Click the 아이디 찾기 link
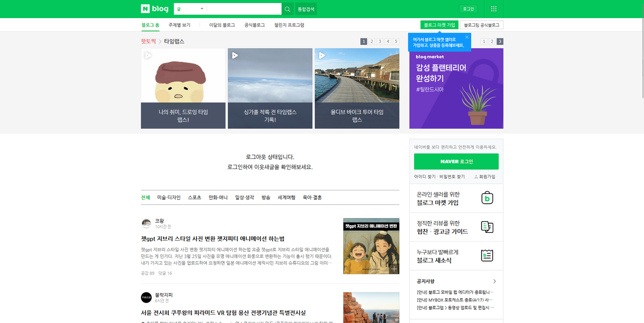Image resolution: width=644 pixels, height=323 pixels. pos(425,176)
